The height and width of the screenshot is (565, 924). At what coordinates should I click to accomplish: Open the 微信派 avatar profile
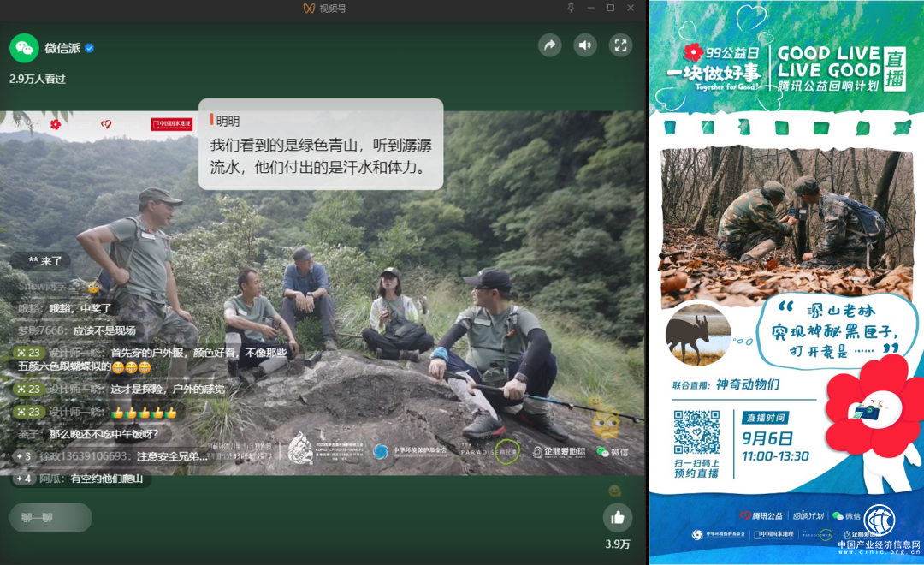click(24, 48)
